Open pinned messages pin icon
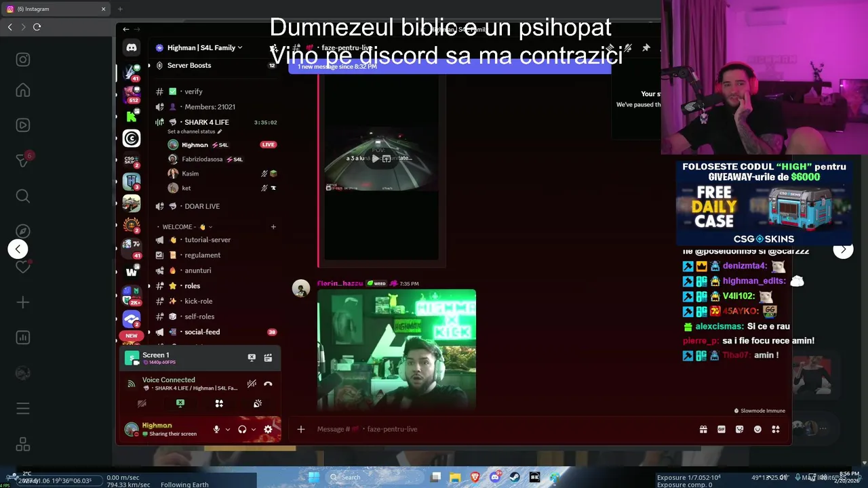This screenshot has width=868, height=488. 646,47
